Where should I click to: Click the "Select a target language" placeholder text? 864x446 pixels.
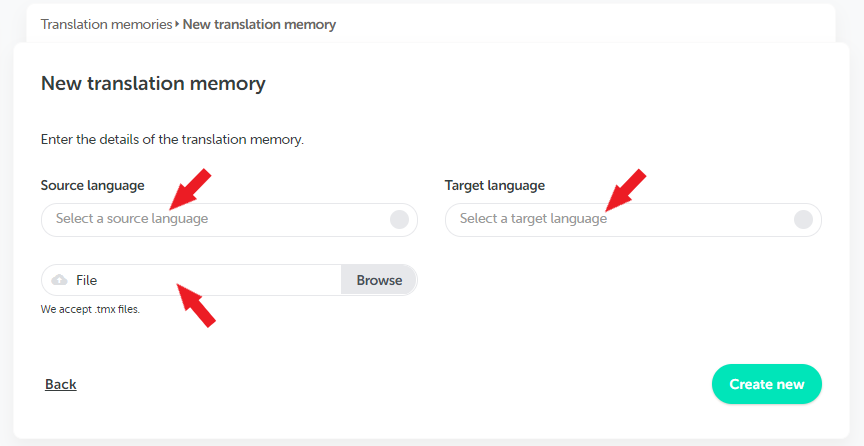coord(533,219)
